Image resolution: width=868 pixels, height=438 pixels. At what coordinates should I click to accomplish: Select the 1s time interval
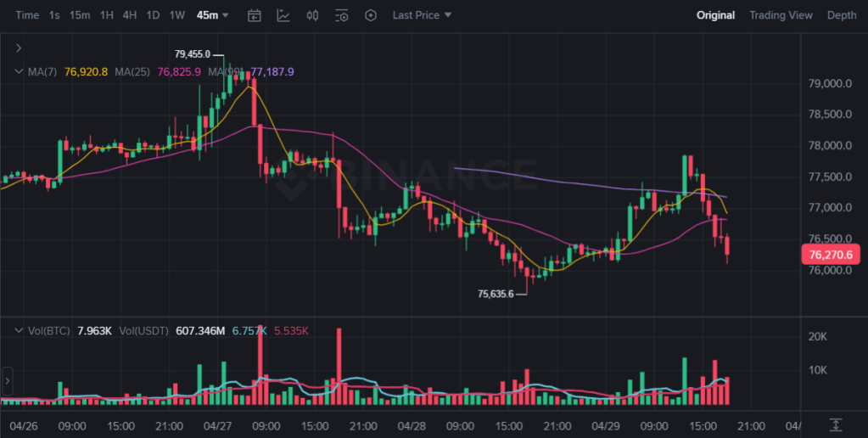(x=54, y=15)
